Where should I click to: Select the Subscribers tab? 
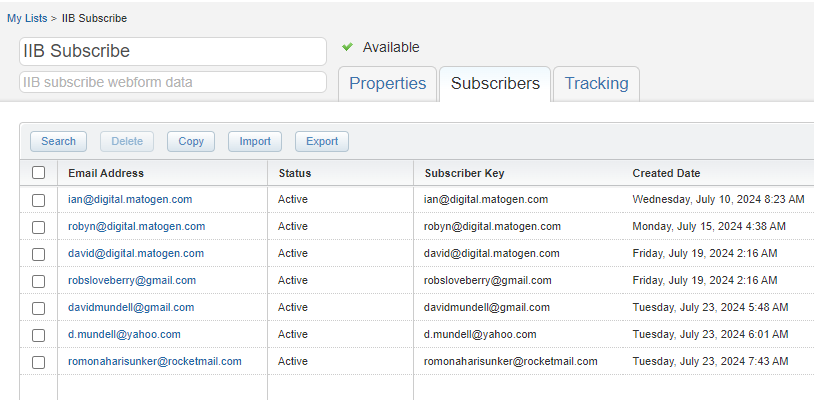pyautogui.click(x=495, y=84)
